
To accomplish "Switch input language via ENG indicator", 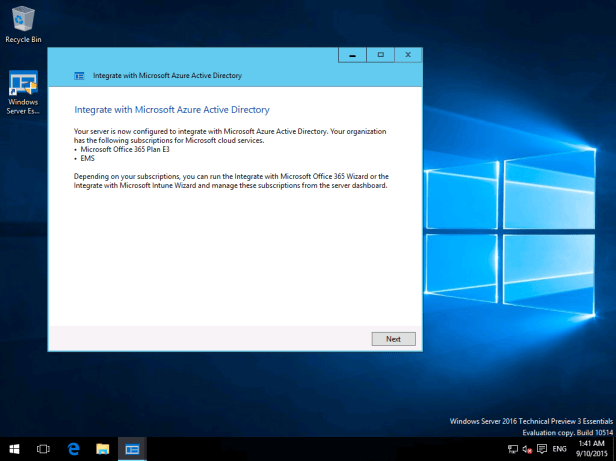I will tap(560, 449).
